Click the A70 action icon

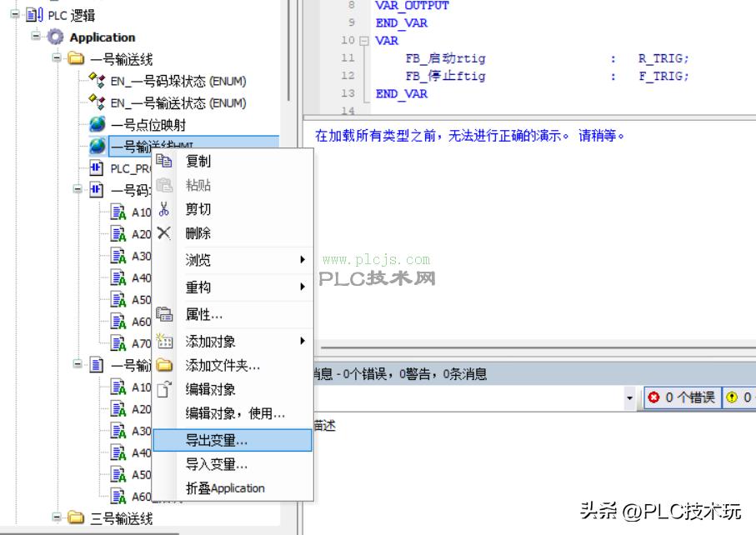[x=118, y=343]
